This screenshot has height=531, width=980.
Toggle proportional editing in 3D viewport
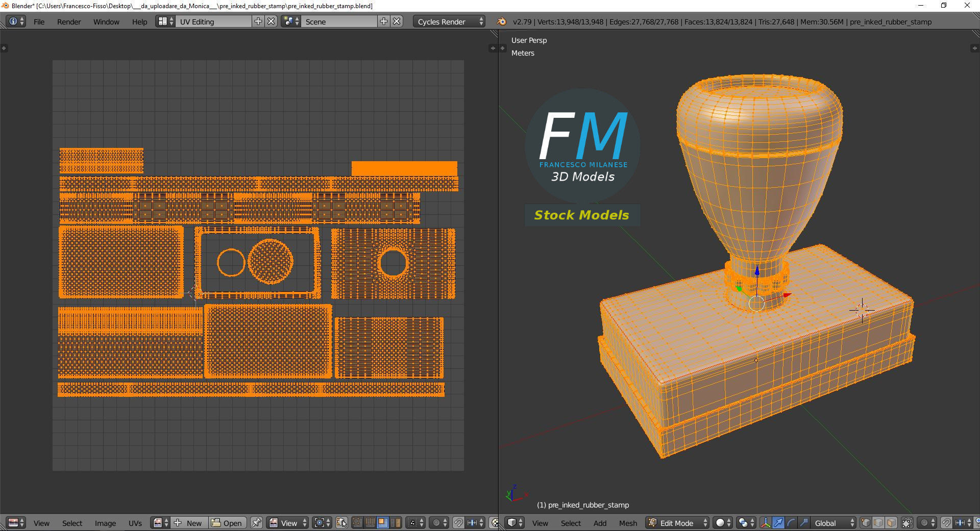[927, 523]
